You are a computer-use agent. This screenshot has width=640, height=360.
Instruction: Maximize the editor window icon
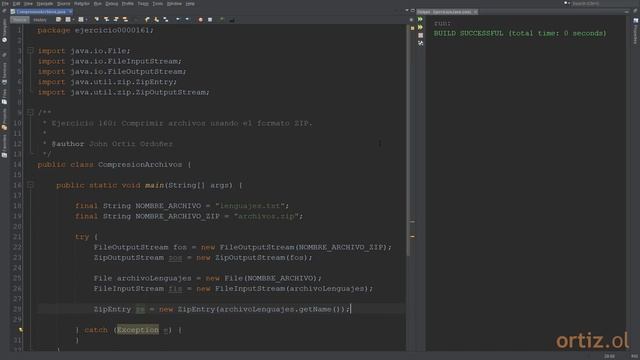click(x=413, y=11)
